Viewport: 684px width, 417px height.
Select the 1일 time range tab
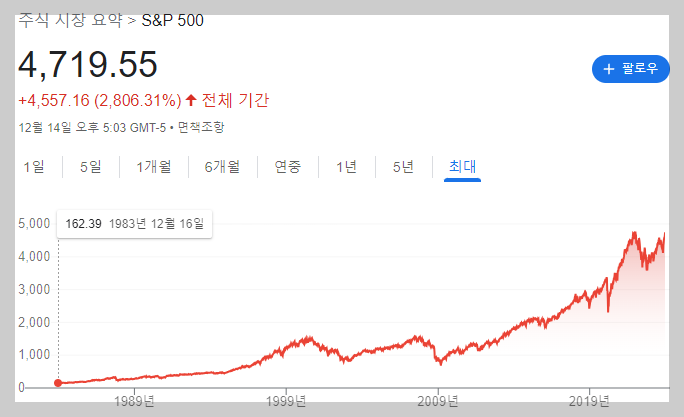[34, 167]
